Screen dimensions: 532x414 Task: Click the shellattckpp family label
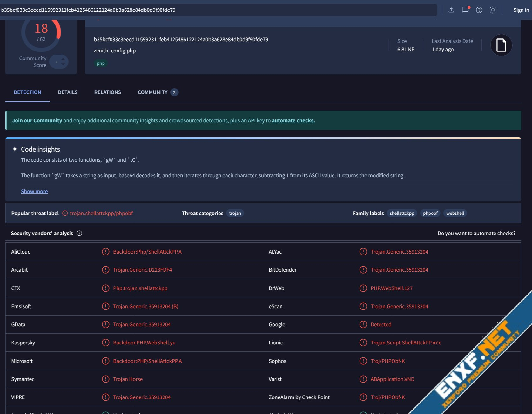pos(402,213)
